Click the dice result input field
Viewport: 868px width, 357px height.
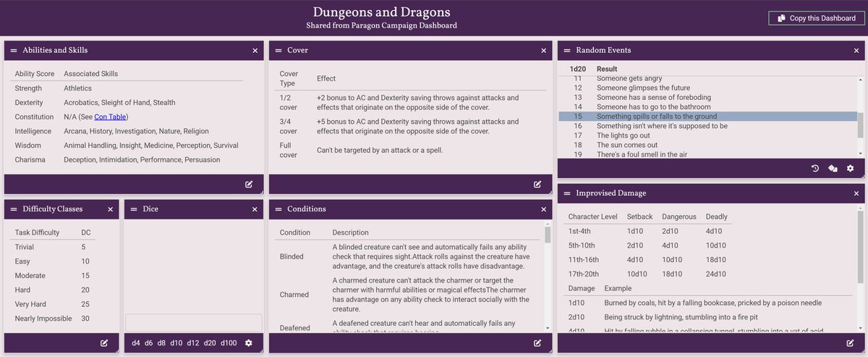click(194, 322)
